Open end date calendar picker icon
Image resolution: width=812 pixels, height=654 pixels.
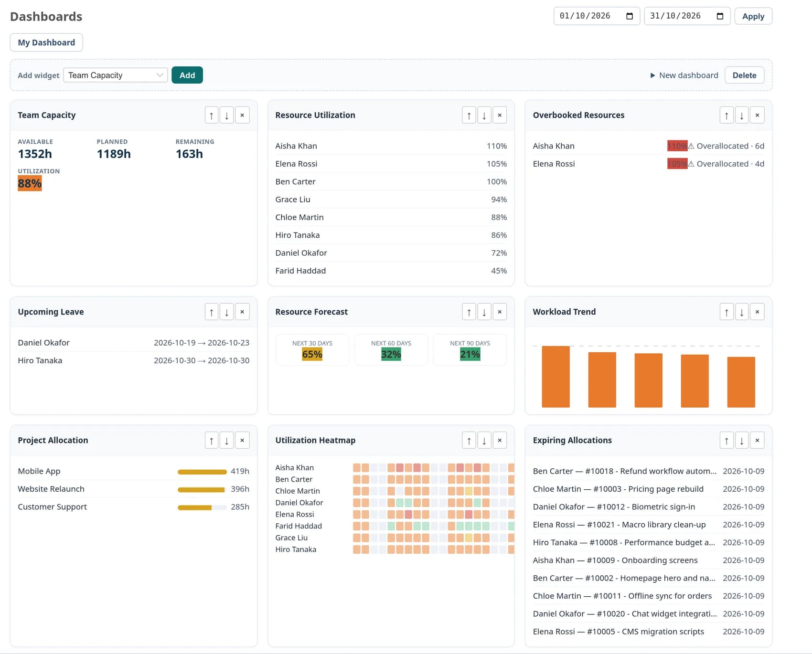point(720,16)
